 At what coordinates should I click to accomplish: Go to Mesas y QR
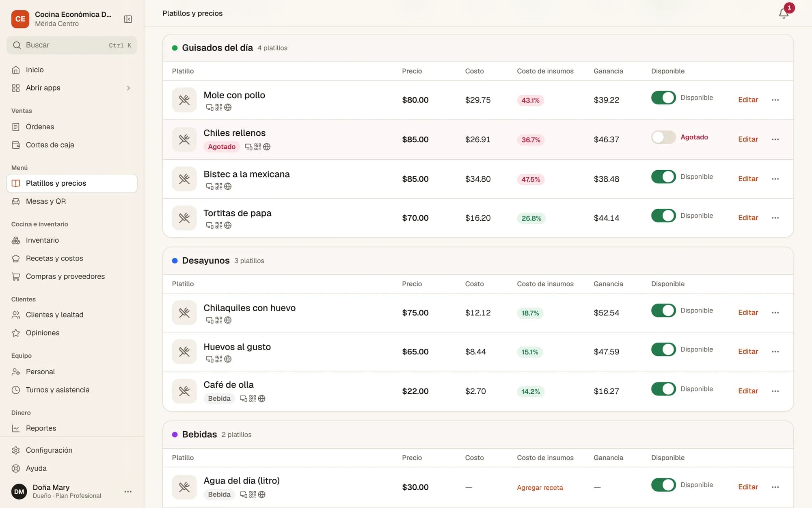point(72,201)
